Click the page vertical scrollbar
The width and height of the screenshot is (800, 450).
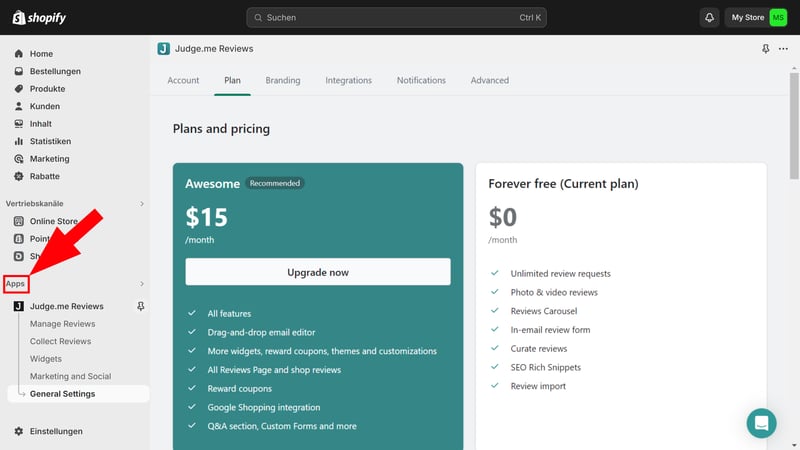[x=794, y=120]
